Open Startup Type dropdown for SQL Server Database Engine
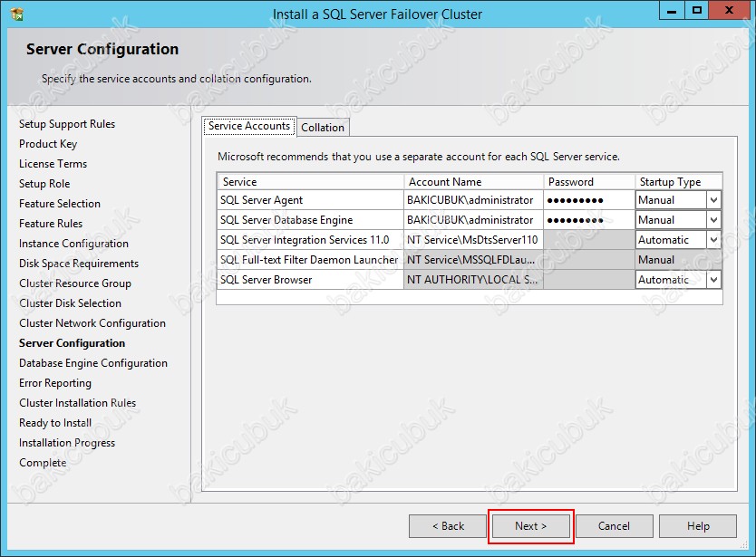Viewport: 756px width, 557px height. pos(713,220)
